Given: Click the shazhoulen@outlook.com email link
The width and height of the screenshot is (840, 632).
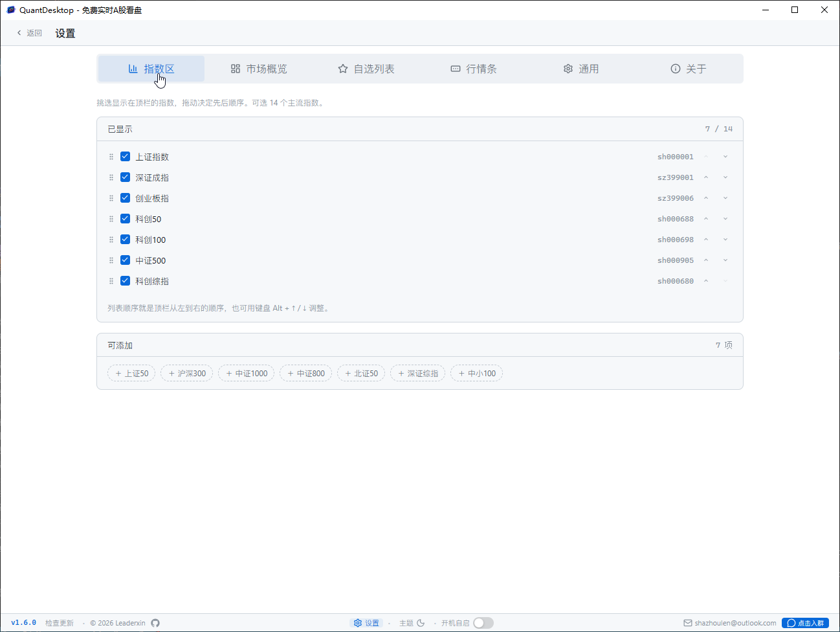Looking at the screenshot, I should click(x=730, y=623).
